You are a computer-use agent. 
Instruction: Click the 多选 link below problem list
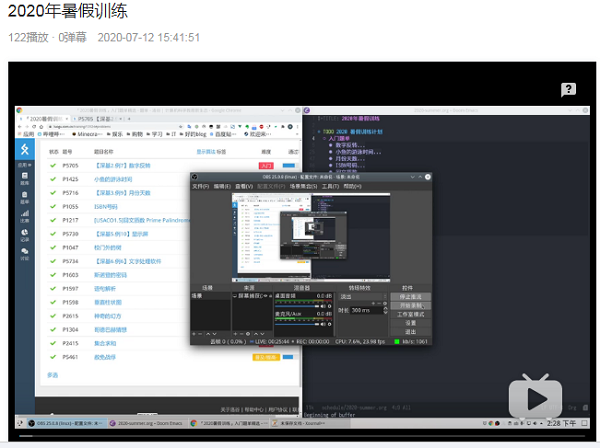[x=52, y=375]
